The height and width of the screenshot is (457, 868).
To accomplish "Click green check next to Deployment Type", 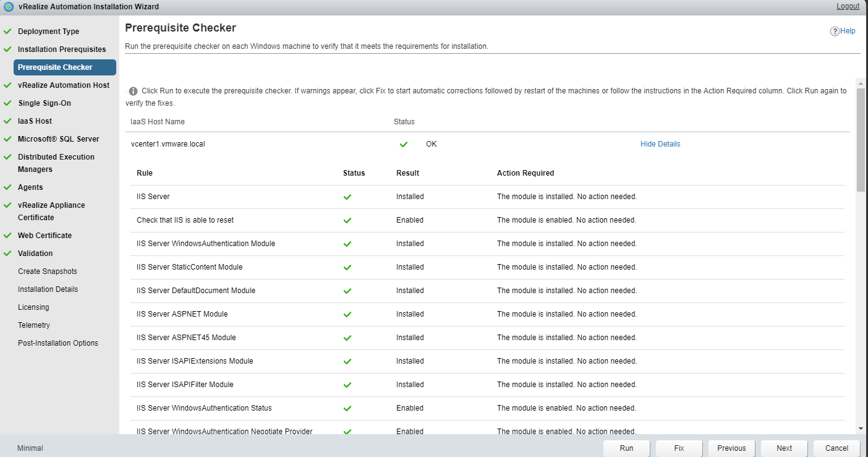I will click(x=7, y=32).
